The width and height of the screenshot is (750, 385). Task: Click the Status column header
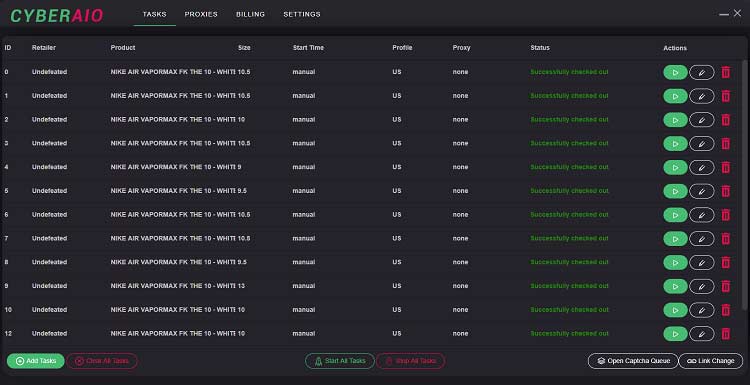pyautogui.click(x=540, y=48)
